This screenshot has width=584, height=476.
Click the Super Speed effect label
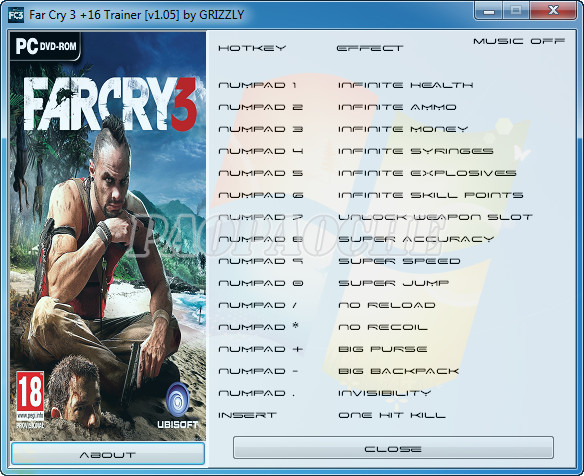[x=399, y=261]
